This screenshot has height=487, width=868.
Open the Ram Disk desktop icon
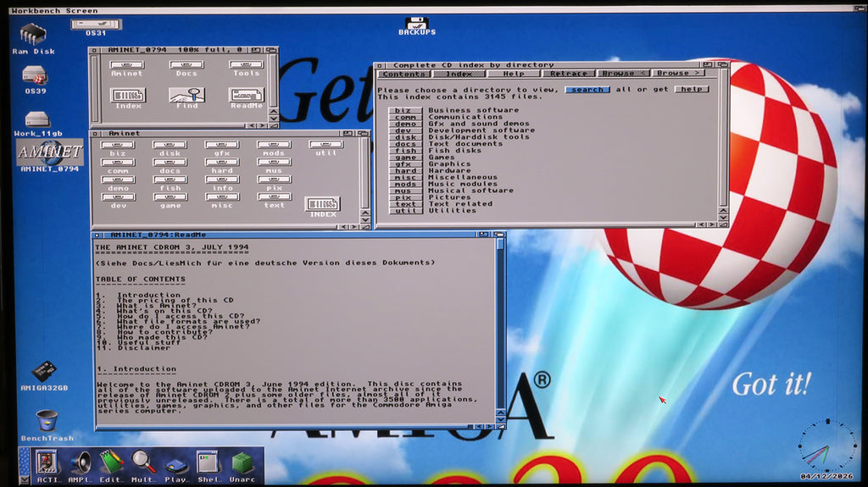[33, 36]
